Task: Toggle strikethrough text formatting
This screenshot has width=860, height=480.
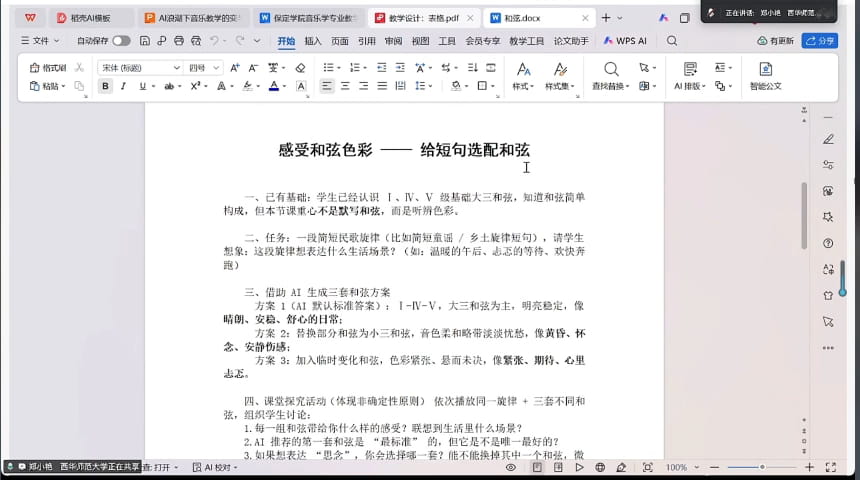Action: click(169, 86)
